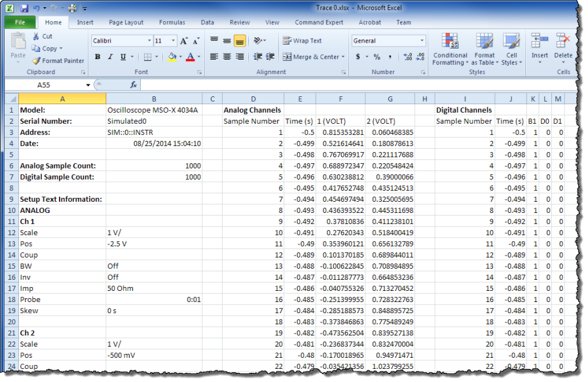Expand the Name Box dropdown arrow
The image size is (588, 382).
(x=88, y=85)
